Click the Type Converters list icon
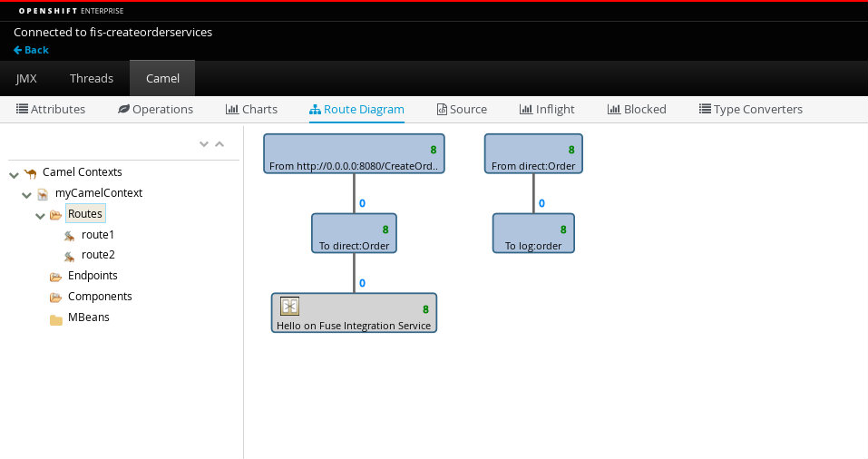Image resolution: width=868 pixels, height=459 pixels. pyautogui.click(x=705, y=109)
